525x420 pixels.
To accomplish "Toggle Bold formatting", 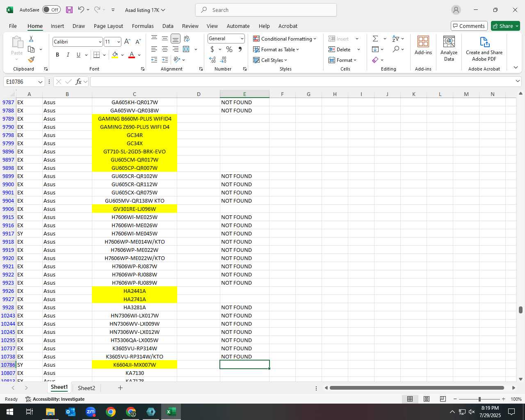I will [x=57, y=55].
